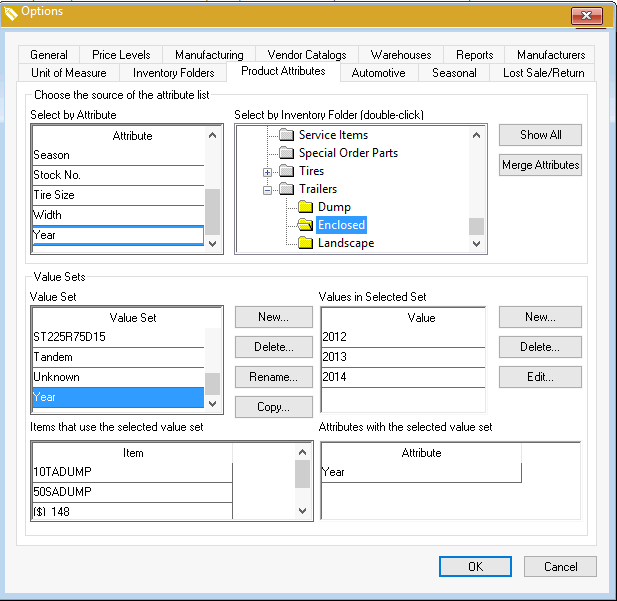The height and width of the screenshot is (601, 617).
Task: Select the Stock No. attribute row
Action: tap(118, 176)
